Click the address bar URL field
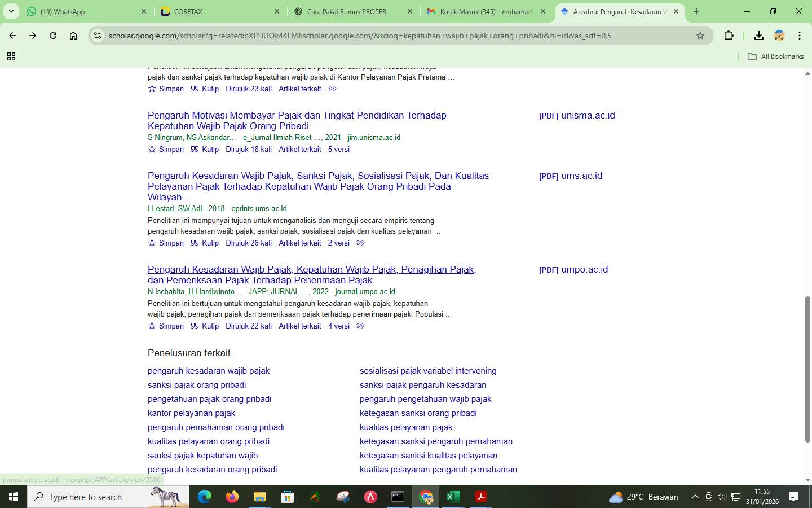This screenshot has height=508, width=812. tap(338, 35)
